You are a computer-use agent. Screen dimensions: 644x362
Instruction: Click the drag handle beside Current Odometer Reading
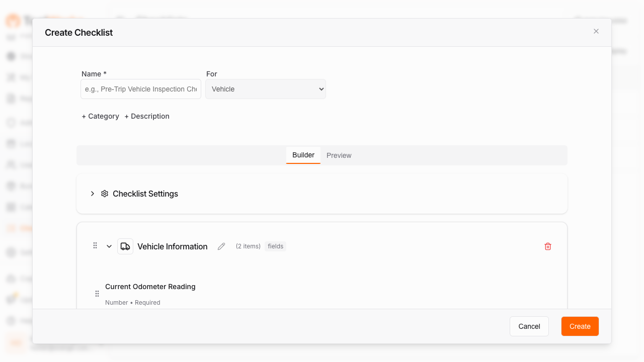coord(97,294)
